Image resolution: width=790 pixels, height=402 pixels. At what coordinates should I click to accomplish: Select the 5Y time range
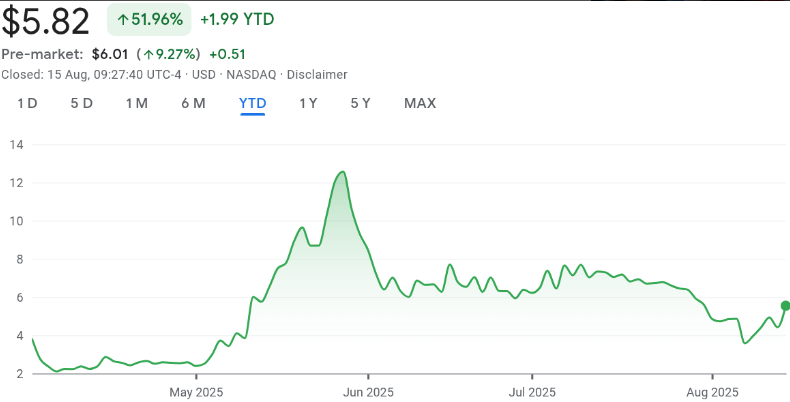[x=361, y=103]
